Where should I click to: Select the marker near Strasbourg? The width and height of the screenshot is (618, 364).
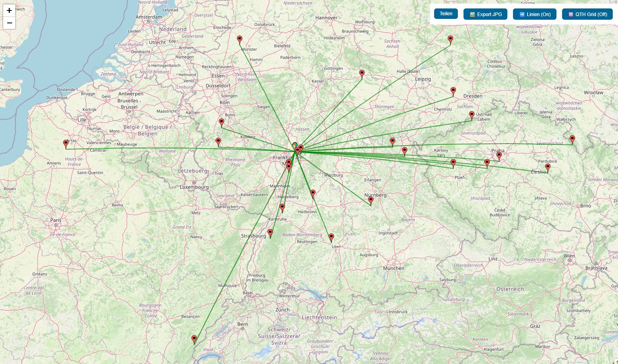[x=270, y=233]
